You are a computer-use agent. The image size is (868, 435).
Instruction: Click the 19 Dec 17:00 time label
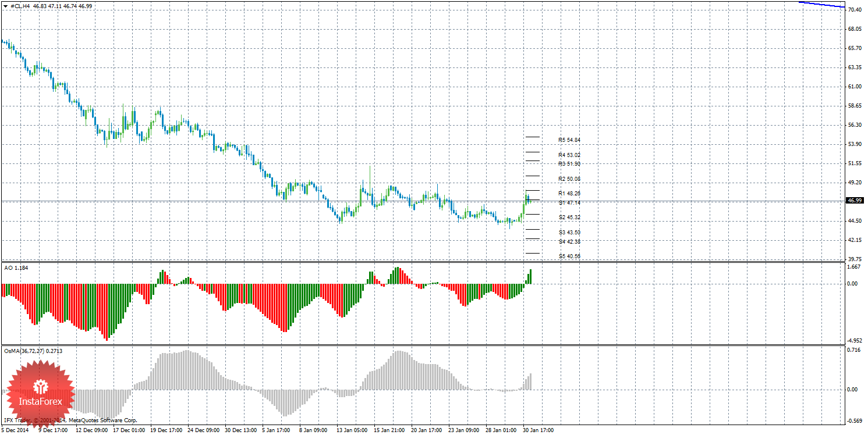point(166,431)
